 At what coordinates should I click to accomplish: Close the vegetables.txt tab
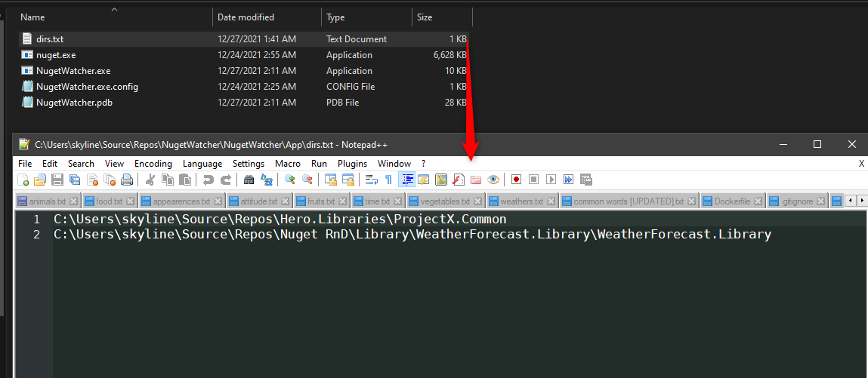(x=477, y=201)
